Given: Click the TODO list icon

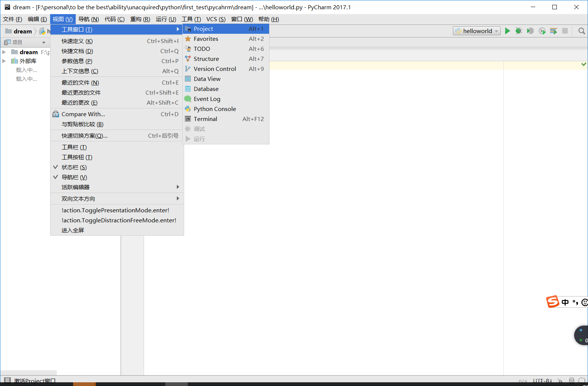Looking at the screenshot, I should 188,49.
